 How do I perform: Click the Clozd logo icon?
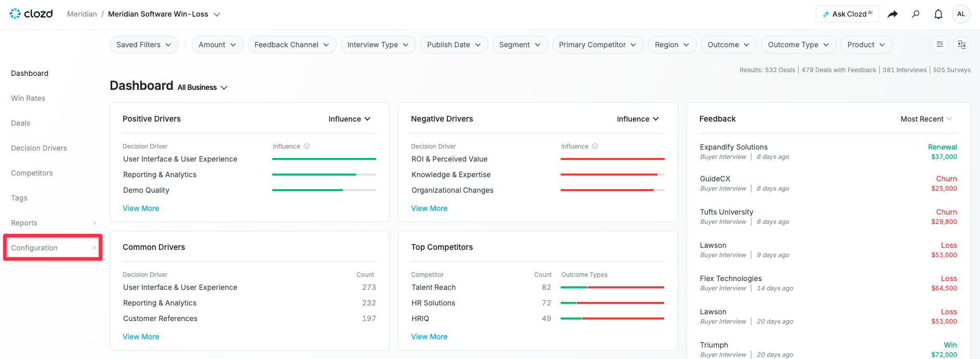pos(15,14)
